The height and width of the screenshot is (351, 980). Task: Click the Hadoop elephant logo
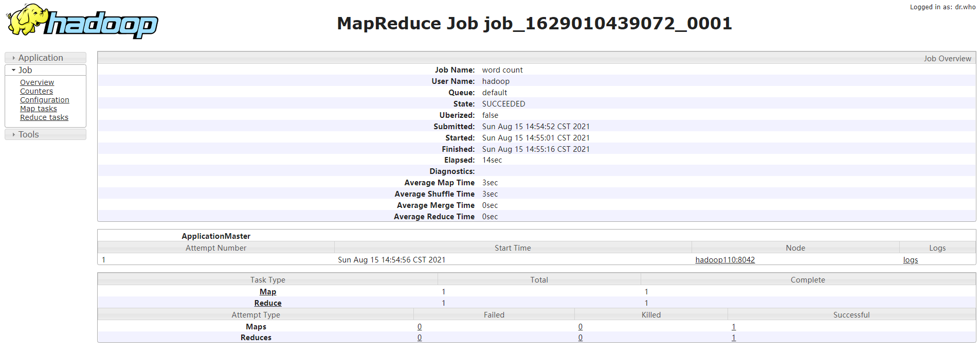click(82, 21)
